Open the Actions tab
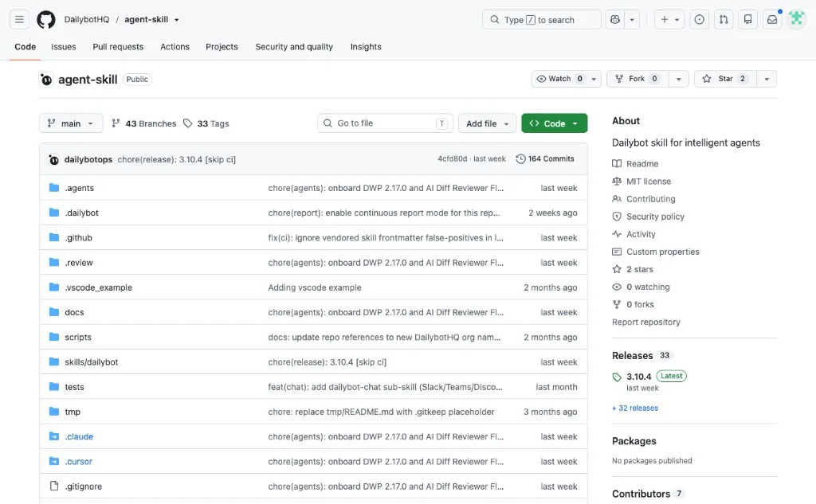The height and width of the screenshot is (504, 816). 175,47
